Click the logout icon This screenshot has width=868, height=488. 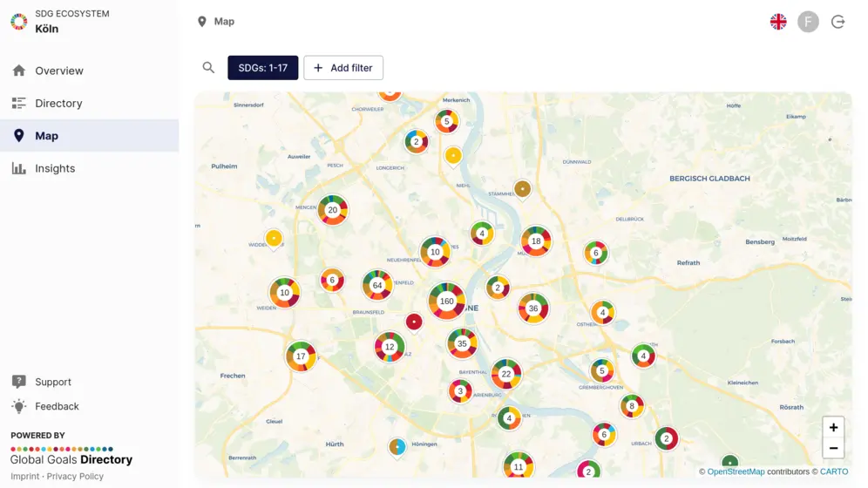pyautogui.click(x=838, y=22)
